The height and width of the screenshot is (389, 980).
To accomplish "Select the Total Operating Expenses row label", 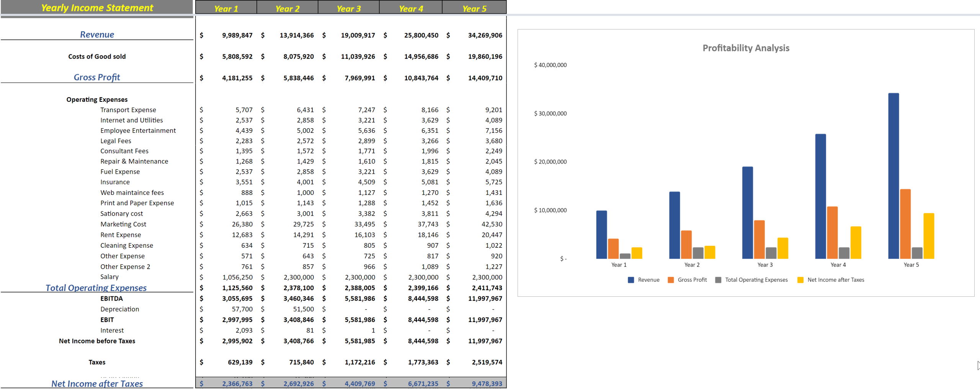I will click(96, 288).
